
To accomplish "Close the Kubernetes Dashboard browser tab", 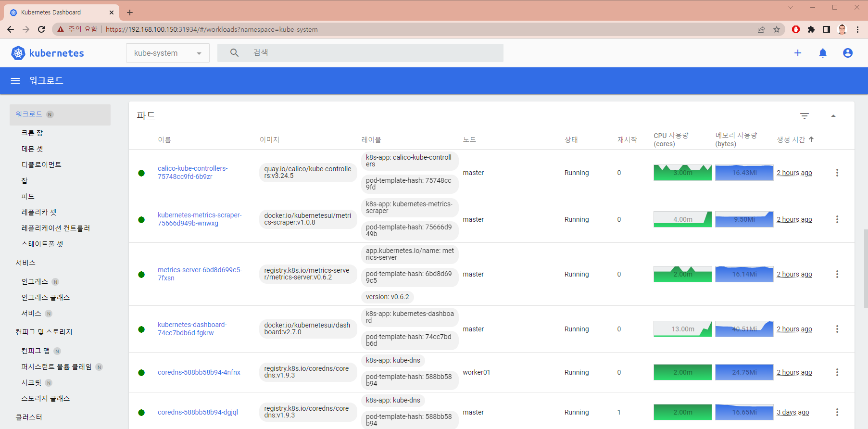I will 112,13.
